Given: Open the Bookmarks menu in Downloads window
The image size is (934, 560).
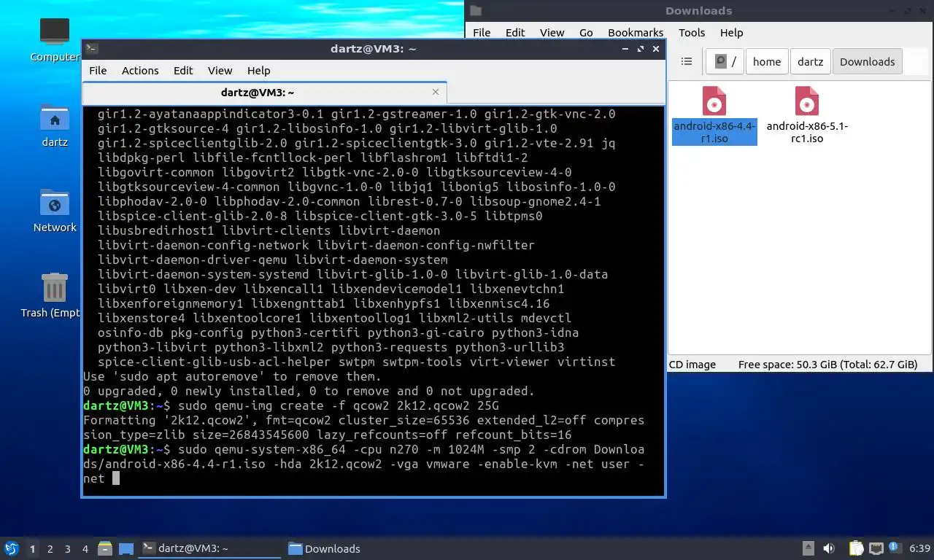Looking at the screenshot, I should point(636,33).
